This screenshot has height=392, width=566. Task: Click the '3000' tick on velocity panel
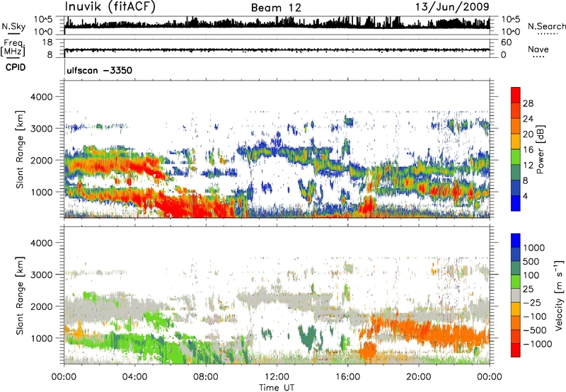(x=41, y=275)
